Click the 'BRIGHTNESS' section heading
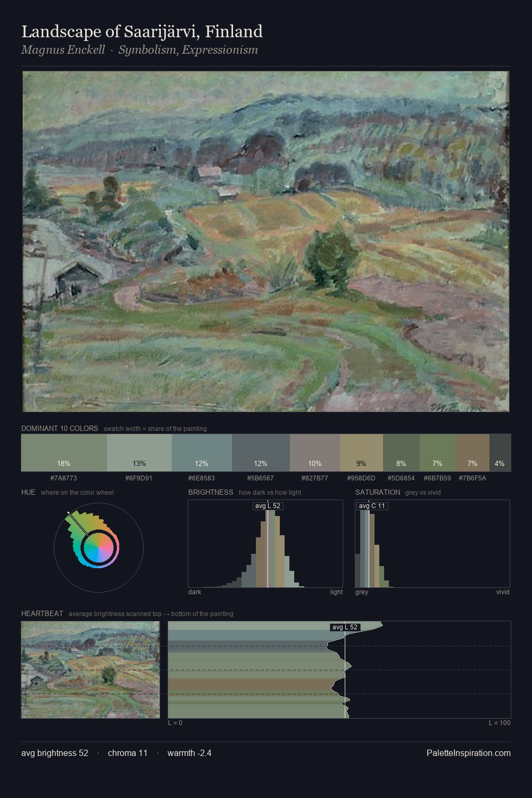This screenshot has width=532, height=798. point(211,492)
